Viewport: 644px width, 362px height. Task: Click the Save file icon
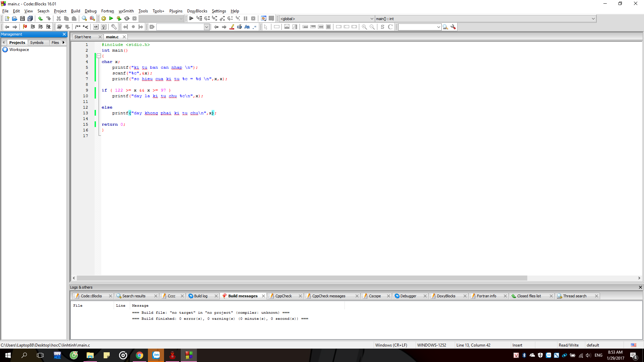click(22, 18)
